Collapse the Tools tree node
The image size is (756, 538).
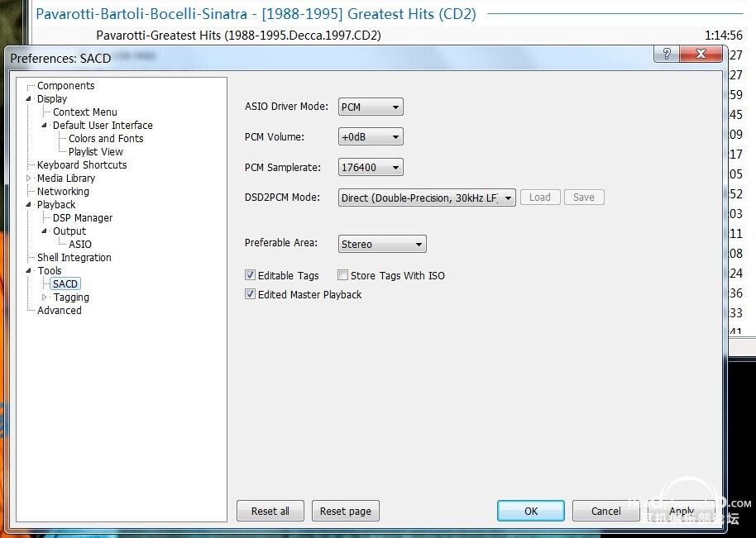[x=28, y=271]
